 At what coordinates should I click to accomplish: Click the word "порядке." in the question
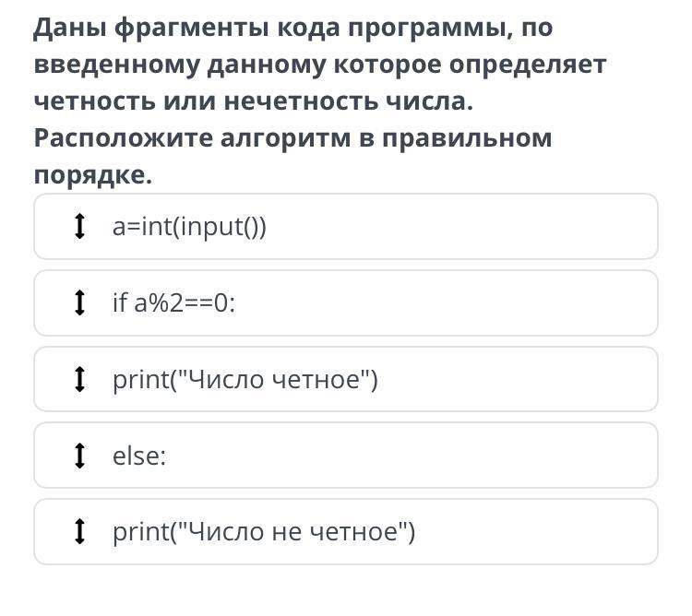coord(92,175)
